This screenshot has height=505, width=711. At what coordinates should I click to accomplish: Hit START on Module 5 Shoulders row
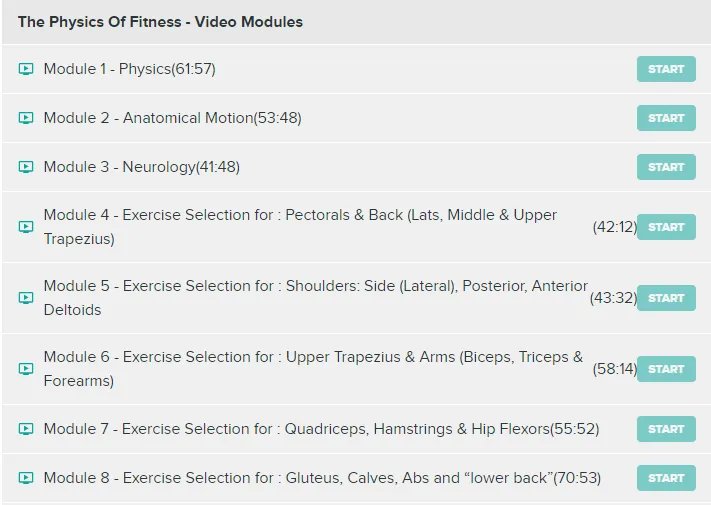tap(666, 298)
